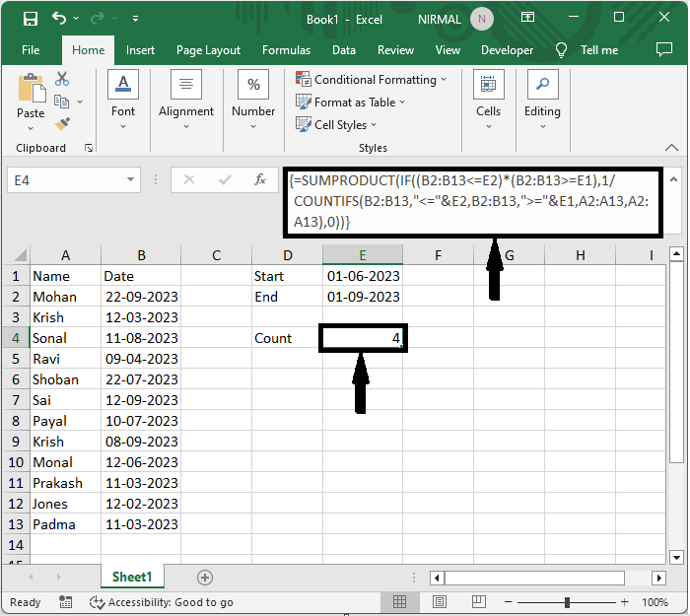Open the Name Box dropdown arrow
The width and height of the screenshot is (690, 616).
[130, 179]
